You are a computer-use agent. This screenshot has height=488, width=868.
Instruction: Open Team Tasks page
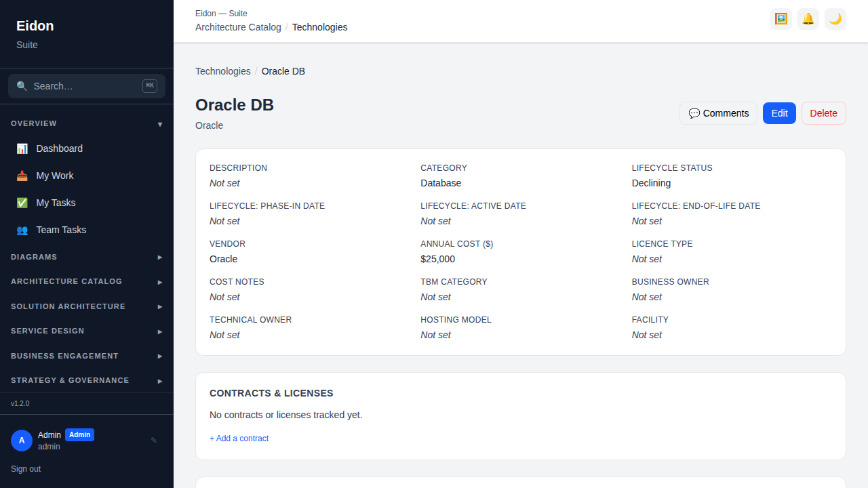pyautogui.click(x=87, y=230)
